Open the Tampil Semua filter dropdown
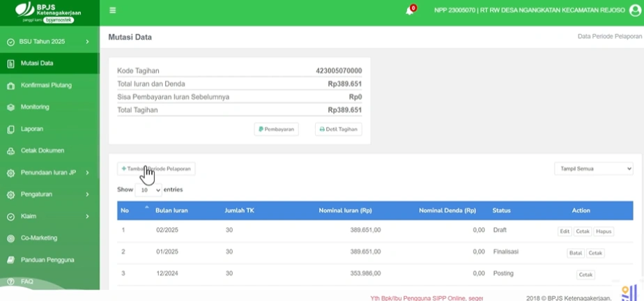644x301 pixels. pos(594,169)
